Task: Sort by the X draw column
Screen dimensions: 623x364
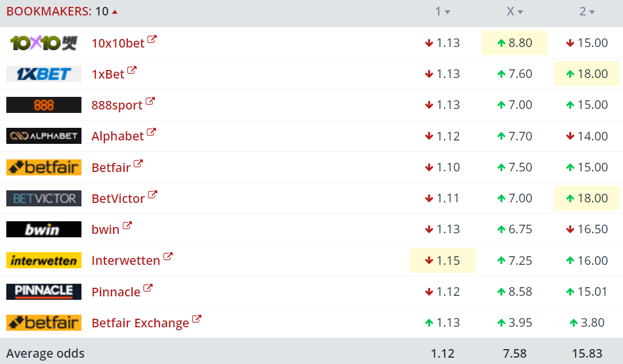Action: 515,11
